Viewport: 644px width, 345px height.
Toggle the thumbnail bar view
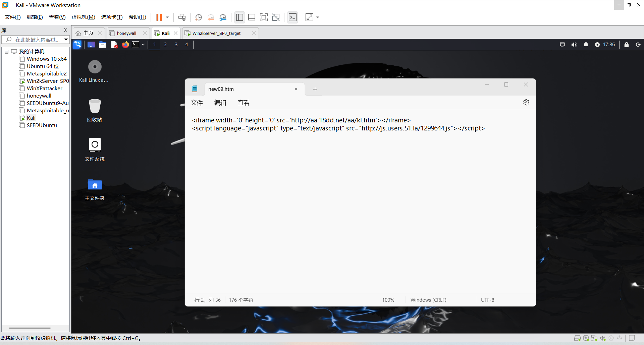click(x=252, y=17)
